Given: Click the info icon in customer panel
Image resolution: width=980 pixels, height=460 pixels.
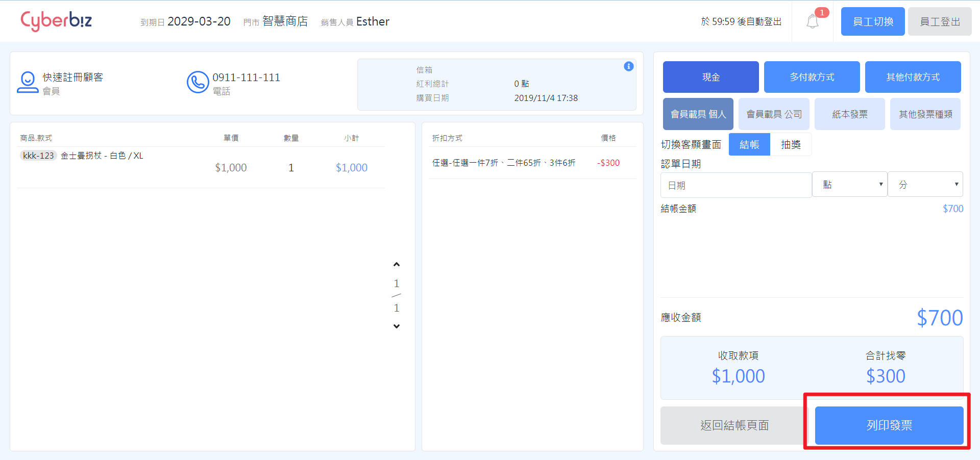Looking at the screenshot, I should (x=629, y=66).
